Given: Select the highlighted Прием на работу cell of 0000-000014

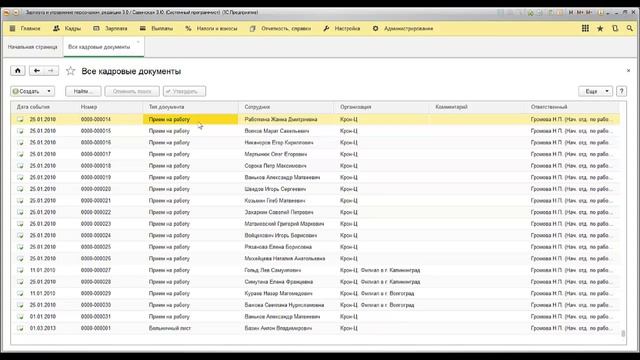Looking at the screenshot, I should (x=191, y=119).
